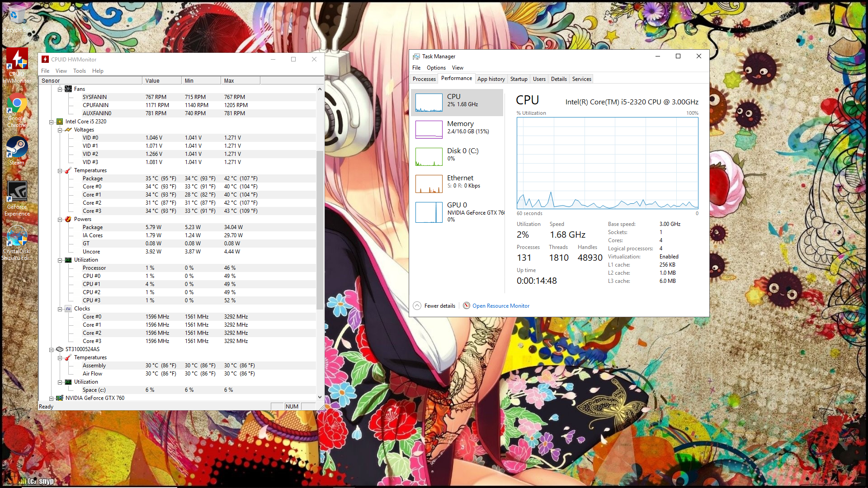
Task: Sort by the Sensor column header
Action: pos(90,81)
